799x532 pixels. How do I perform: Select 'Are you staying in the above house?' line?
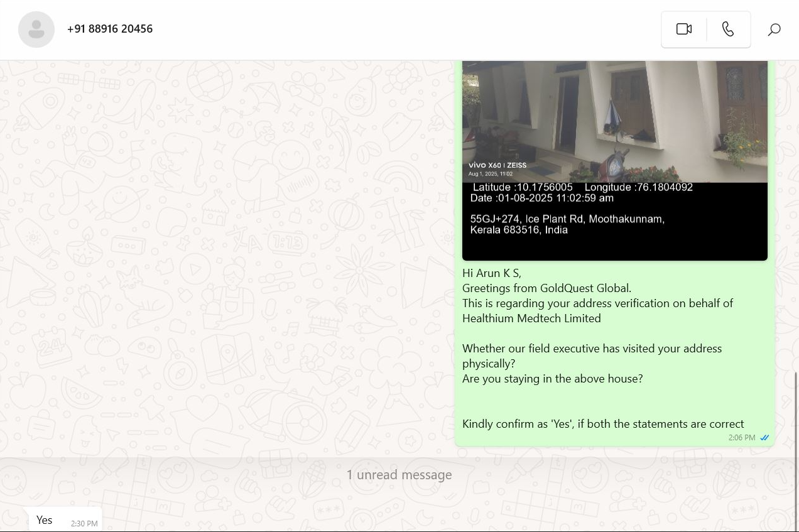[553, 379]
